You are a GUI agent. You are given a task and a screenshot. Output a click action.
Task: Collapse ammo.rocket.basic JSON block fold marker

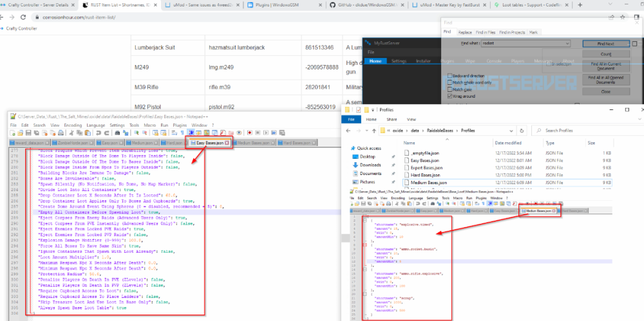365,245
